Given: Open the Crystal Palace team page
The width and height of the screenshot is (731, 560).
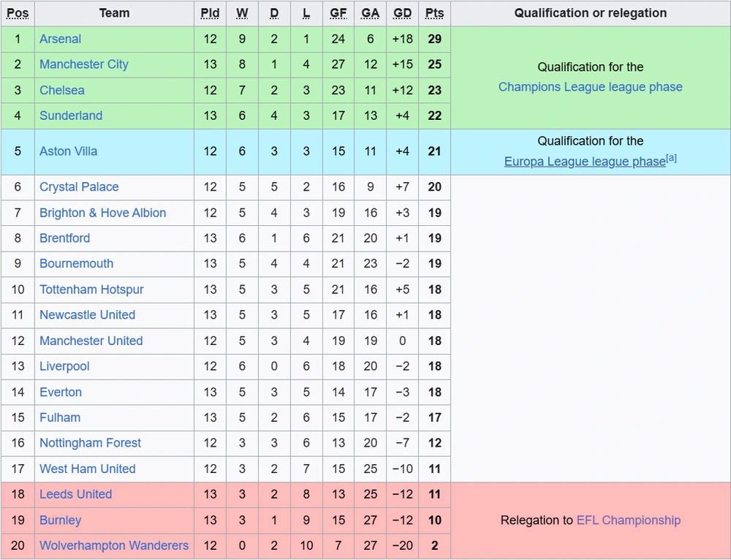Looking at the screenshot, I should point(79,187).
